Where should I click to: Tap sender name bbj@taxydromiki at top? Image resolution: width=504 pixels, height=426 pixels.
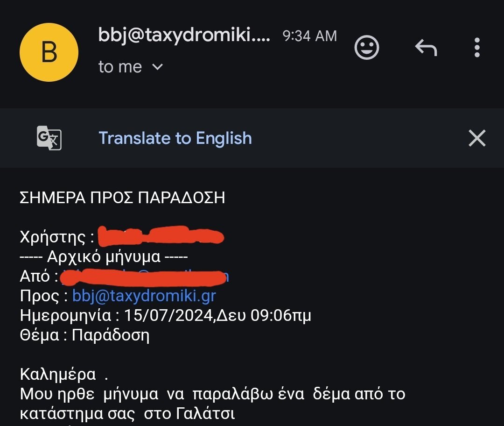184,35
